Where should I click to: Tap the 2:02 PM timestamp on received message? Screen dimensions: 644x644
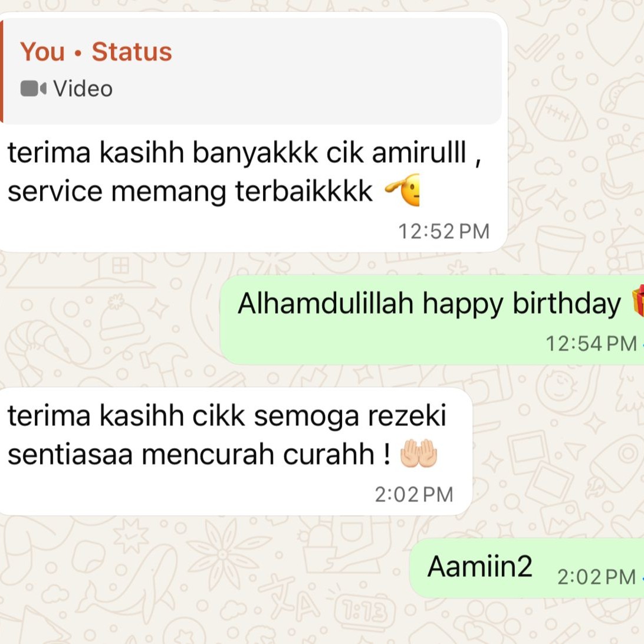click(413, 494)
